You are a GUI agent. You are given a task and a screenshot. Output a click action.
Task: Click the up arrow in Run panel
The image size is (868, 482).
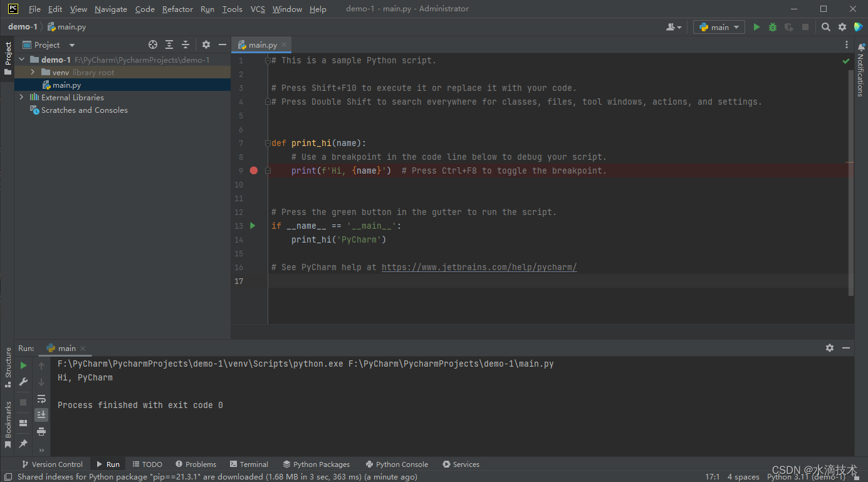41,365
